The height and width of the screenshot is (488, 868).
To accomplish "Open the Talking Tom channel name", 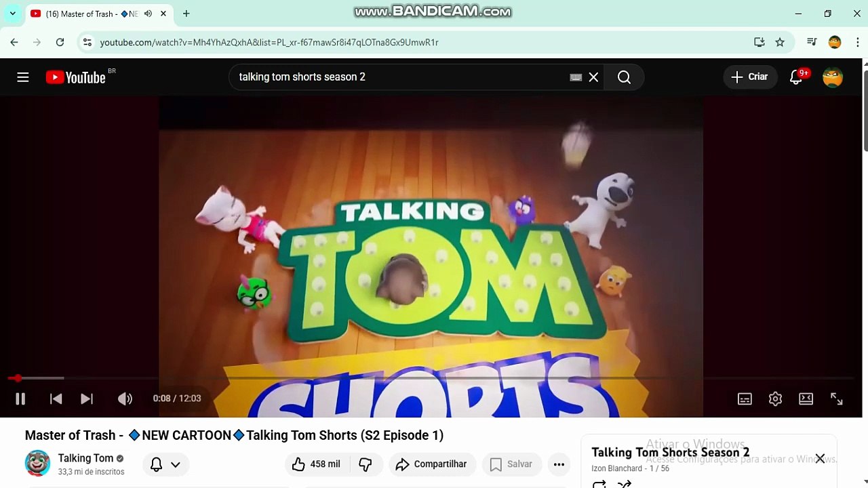I will pos(85,458).
